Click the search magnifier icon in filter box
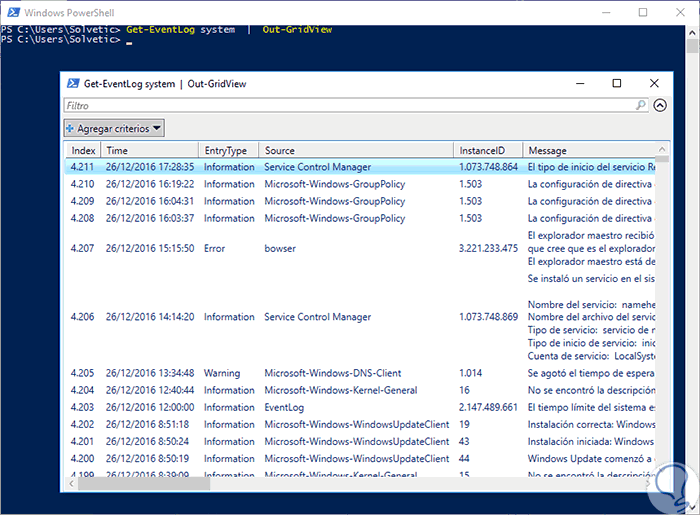 click(641, 105)
